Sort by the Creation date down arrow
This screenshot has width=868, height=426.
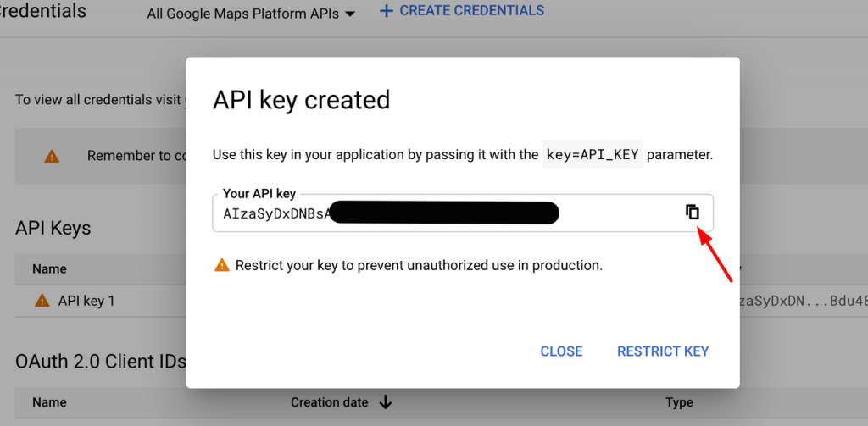[x=386, y=402]
